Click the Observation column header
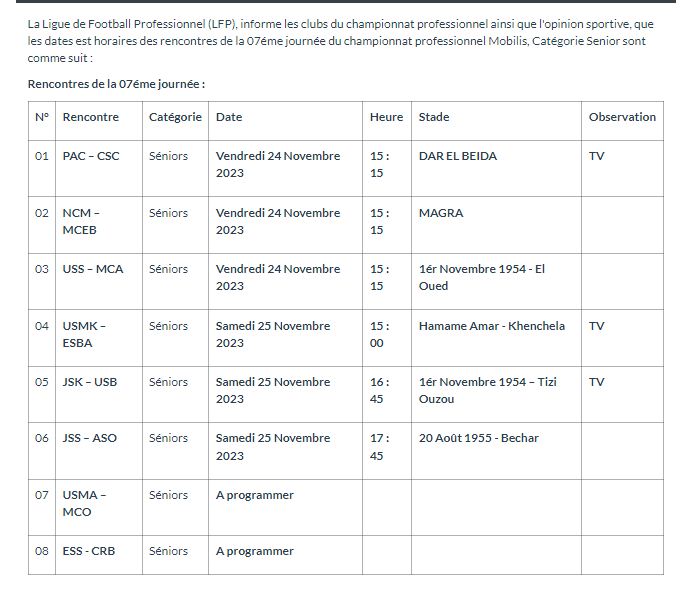 (x=622, y=117)
